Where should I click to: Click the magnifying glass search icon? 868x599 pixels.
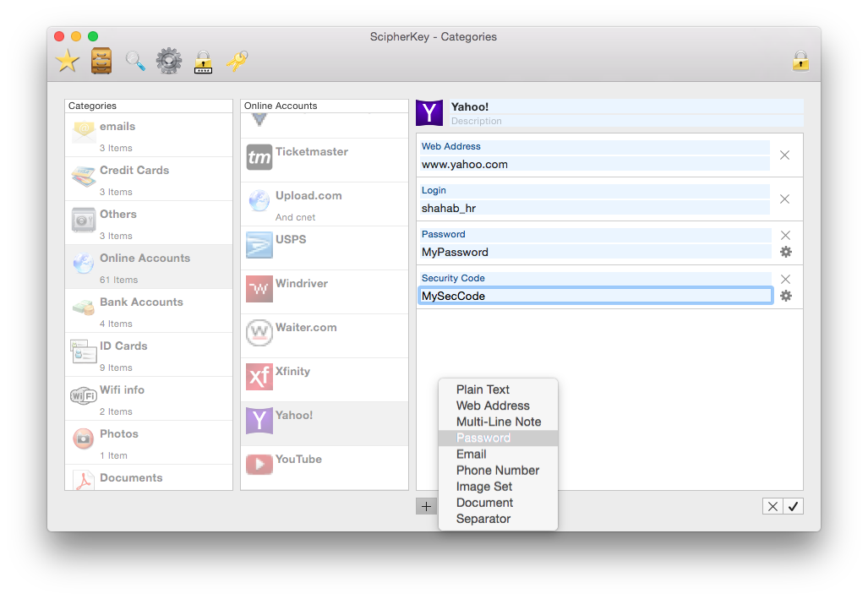[135, 61]
